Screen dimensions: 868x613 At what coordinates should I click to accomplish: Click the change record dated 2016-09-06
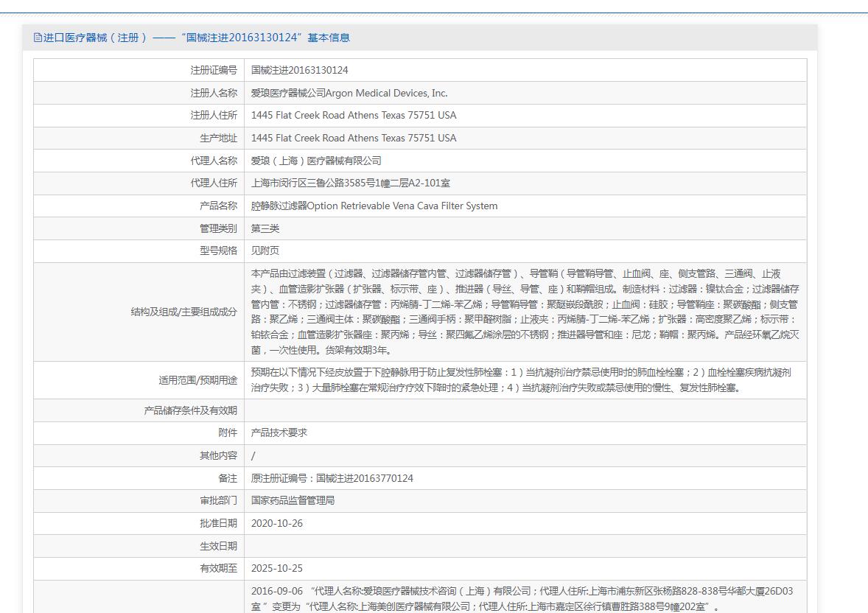point(522,598)
